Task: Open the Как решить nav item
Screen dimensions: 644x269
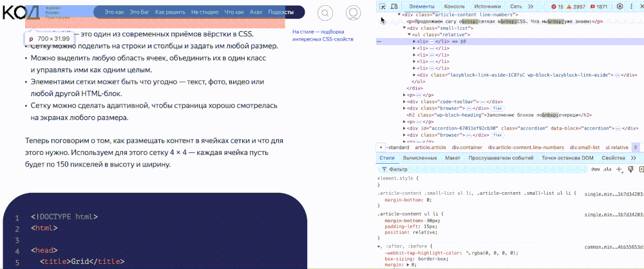Action: (170, 12)
